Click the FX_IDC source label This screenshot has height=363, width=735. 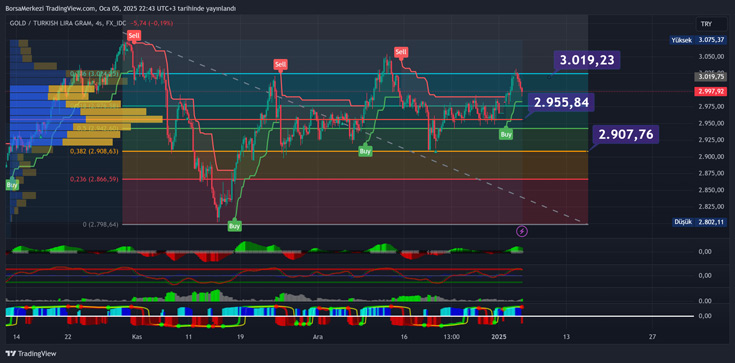point(117,23)
